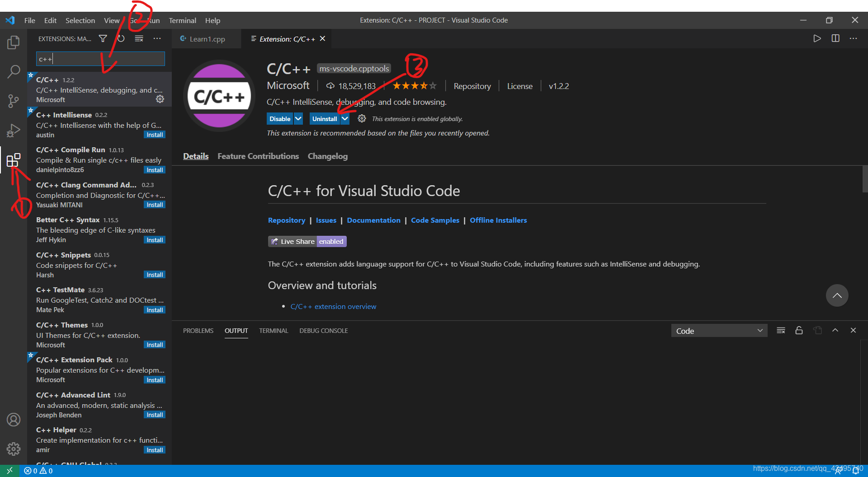Install the C/C++ Snippets extension
The height and width of the screenshot is (477, 868).
[155, 275]
